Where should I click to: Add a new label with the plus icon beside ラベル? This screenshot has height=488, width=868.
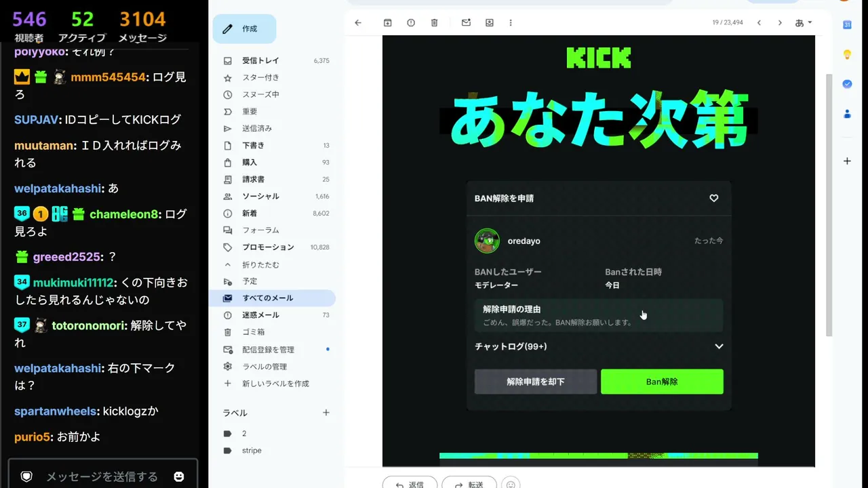pos(325,413)
